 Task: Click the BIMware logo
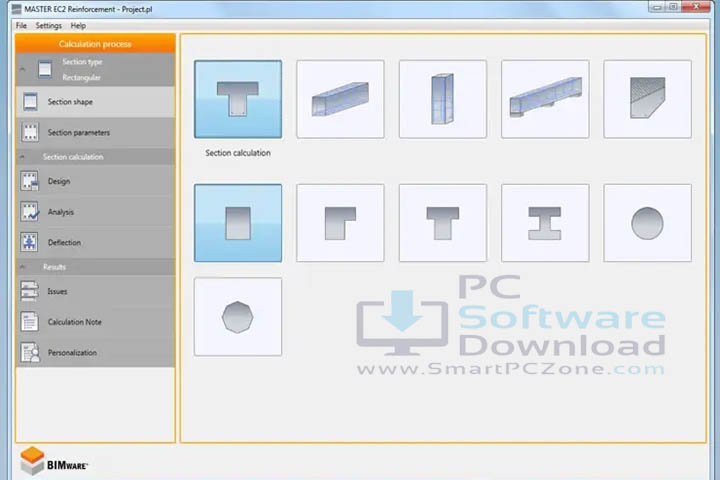pyautogui.click(x=54, y=461)
